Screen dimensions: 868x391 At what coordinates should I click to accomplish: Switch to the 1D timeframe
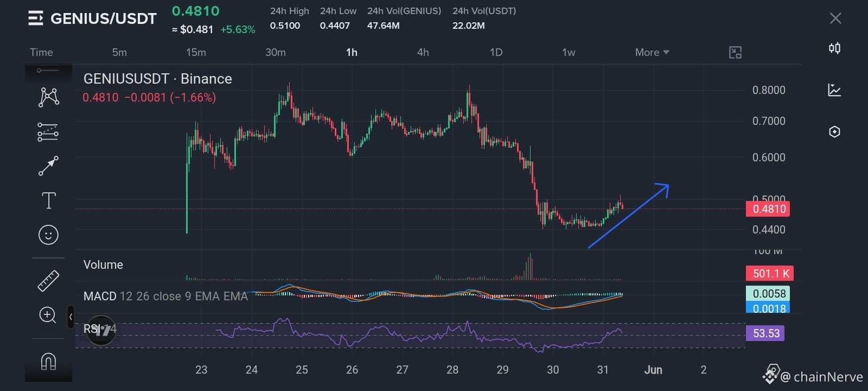tap(496, 53)
